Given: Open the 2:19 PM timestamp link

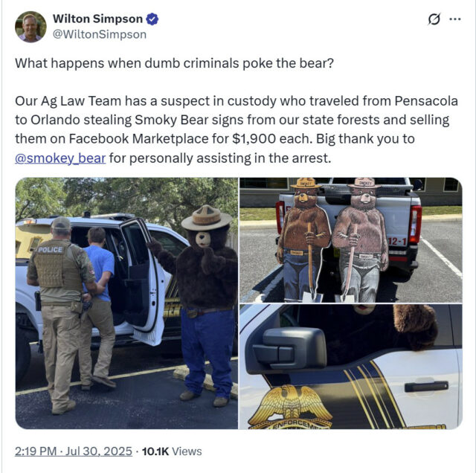Looking at the screenshot, I should coord(36,451).
